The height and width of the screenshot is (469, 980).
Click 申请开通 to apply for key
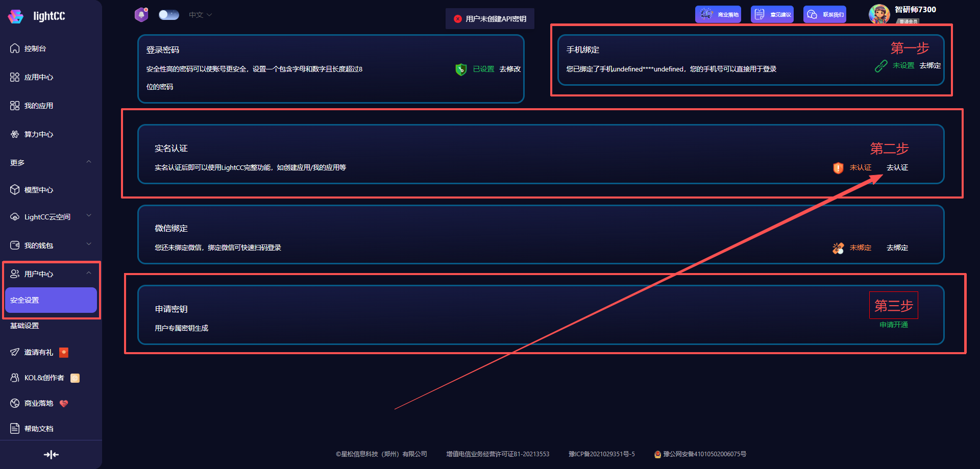pos(893,325)
